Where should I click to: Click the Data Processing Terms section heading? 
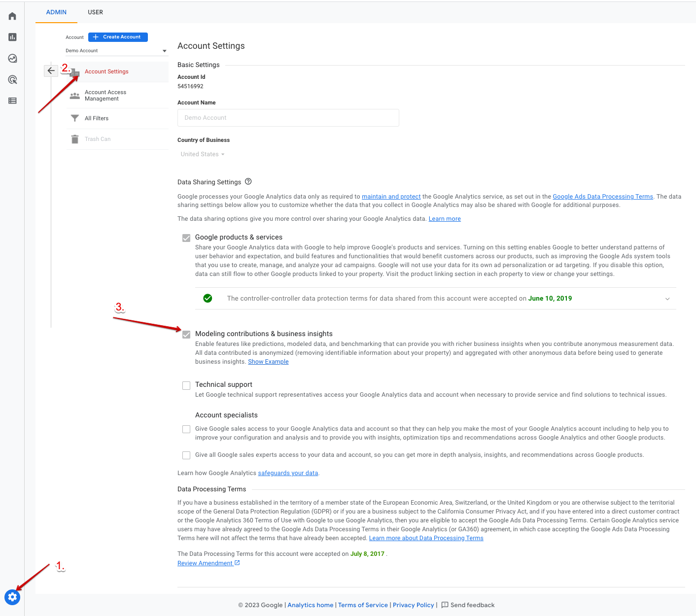tap(211, 489)
